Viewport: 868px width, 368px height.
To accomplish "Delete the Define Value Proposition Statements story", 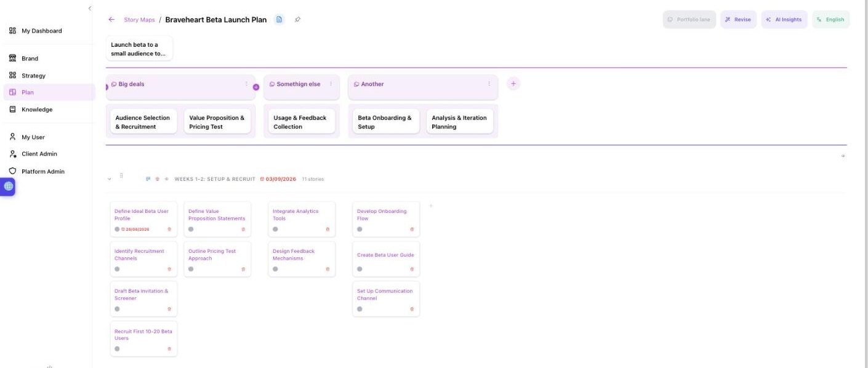I will point(243,230).
